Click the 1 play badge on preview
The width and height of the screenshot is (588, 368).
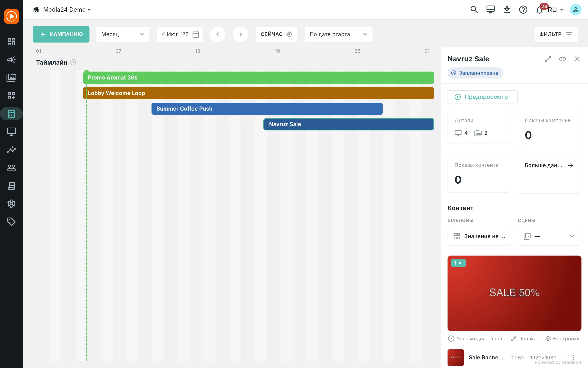(x=458, y=263)
